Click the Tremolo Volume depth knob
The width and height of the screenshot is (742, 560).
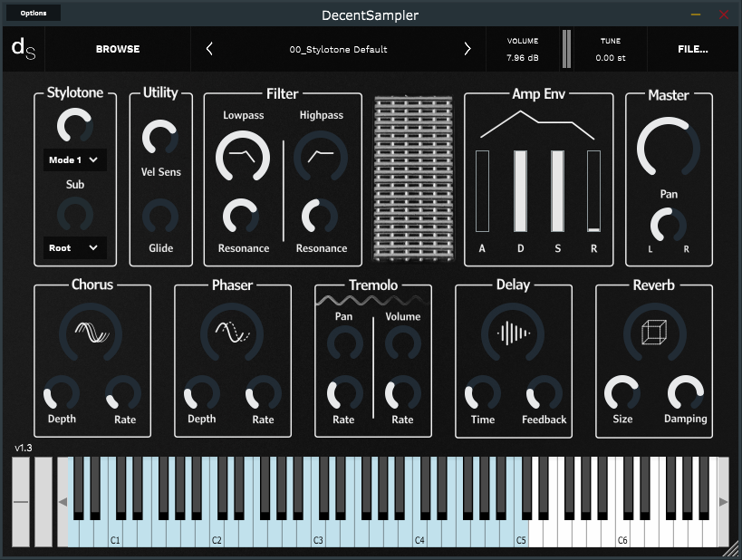(x=402, y=343)
